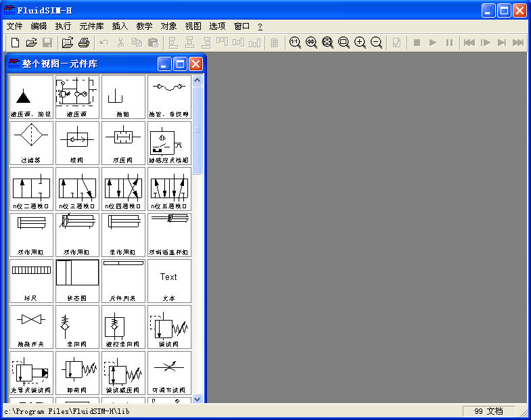This screenshot has width=531, height=420.
Task: Click the Undo arrow icon
Action: (x=103, y=43)
